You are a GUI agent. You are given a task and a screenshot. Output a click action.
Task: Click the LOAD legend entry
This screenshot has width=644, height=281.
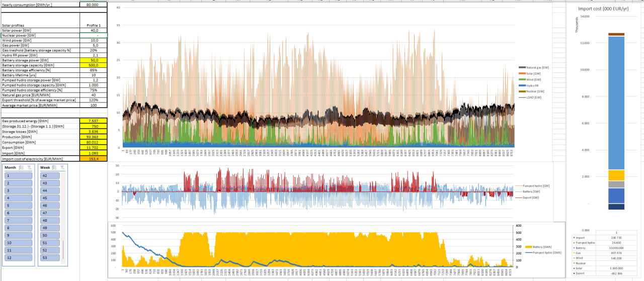click(x=534, y=97)
